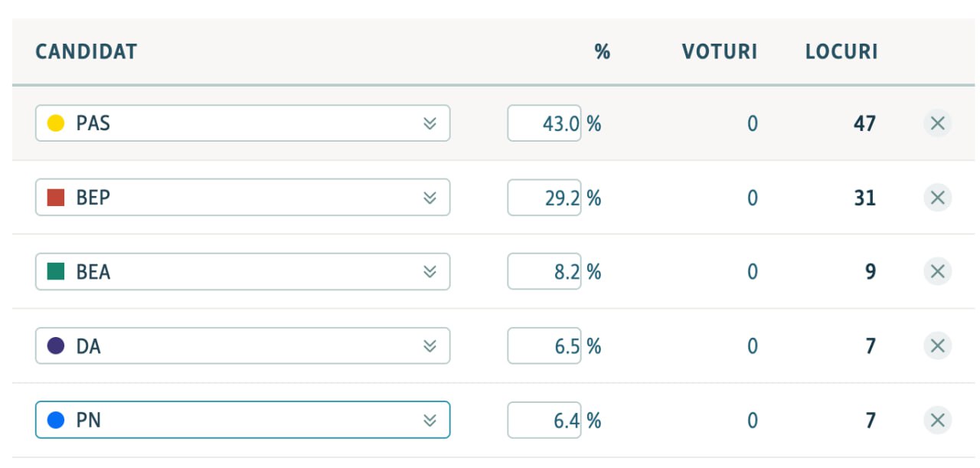Viewport: 980px width, 468px height.
Task: Remove the PN candidate row
Action: click(x=938, y=420)
